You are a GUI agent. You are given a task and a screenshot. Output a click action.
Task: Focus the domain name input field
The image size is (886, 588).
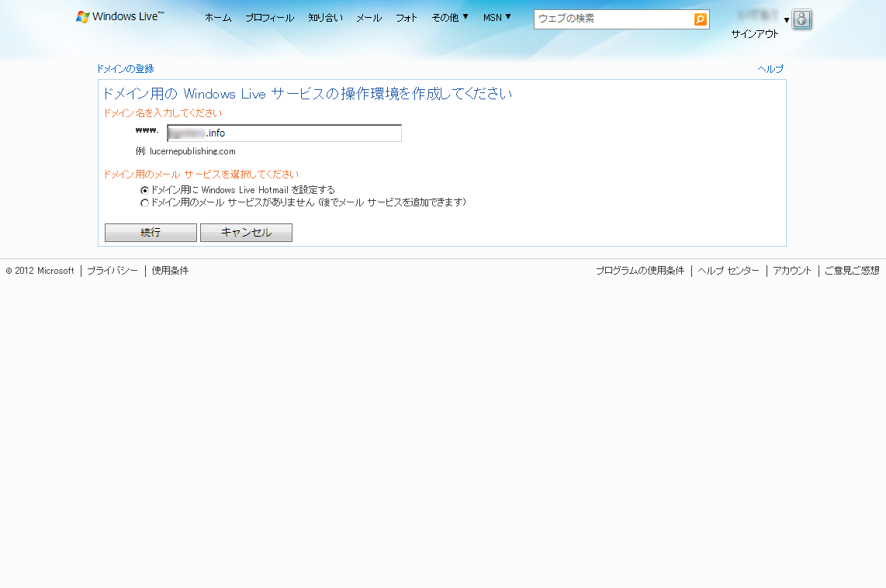284,133
